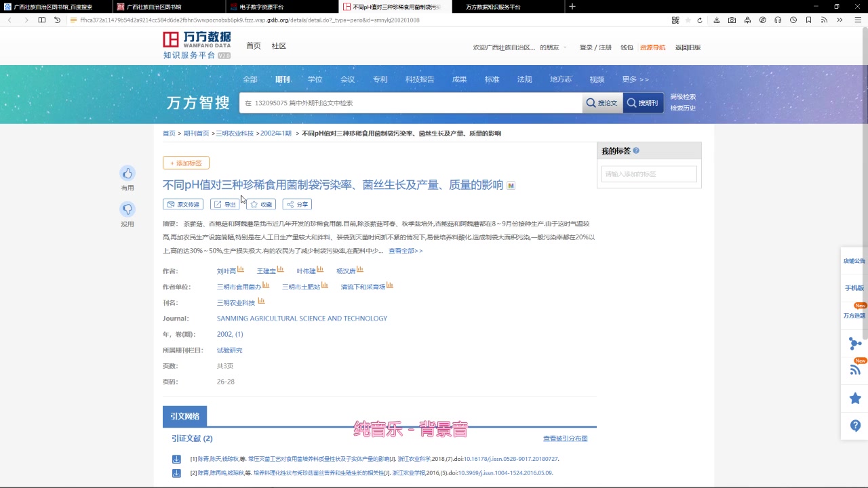
Task: Click browser download icon
Action: 717,20
